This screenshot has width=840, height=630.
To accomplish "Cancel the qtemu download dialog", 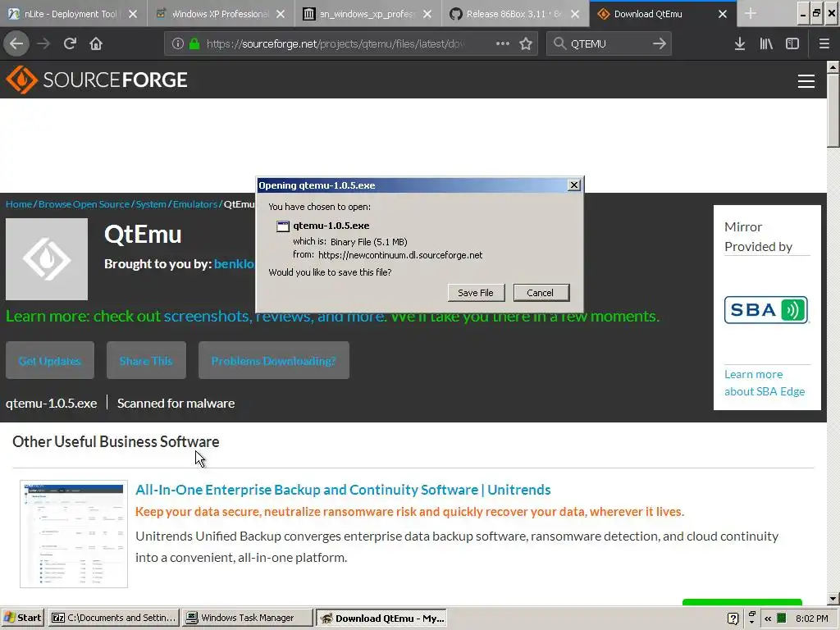I will coord(541,293).
